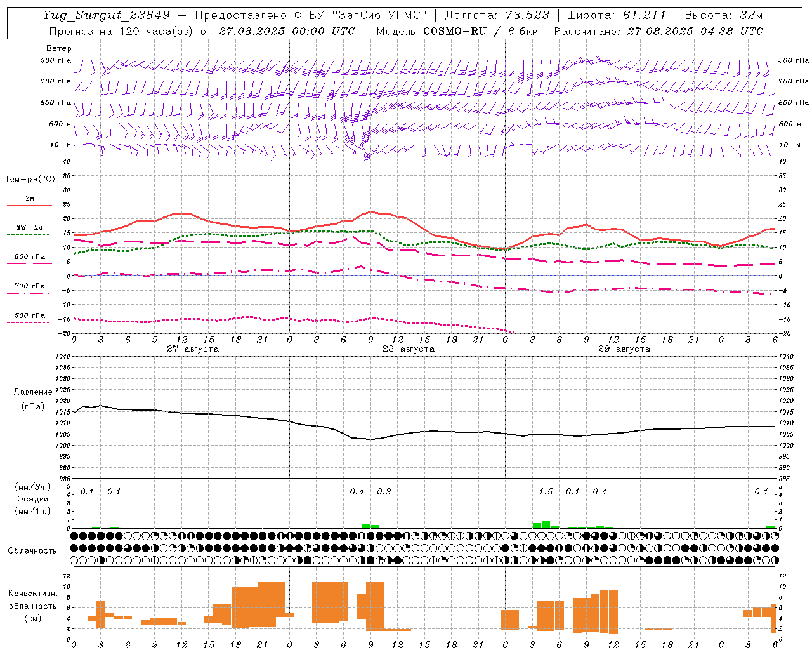
Task: Click the tallest green precipitation bar under 1.5
Action: click(x=546, y=524)
